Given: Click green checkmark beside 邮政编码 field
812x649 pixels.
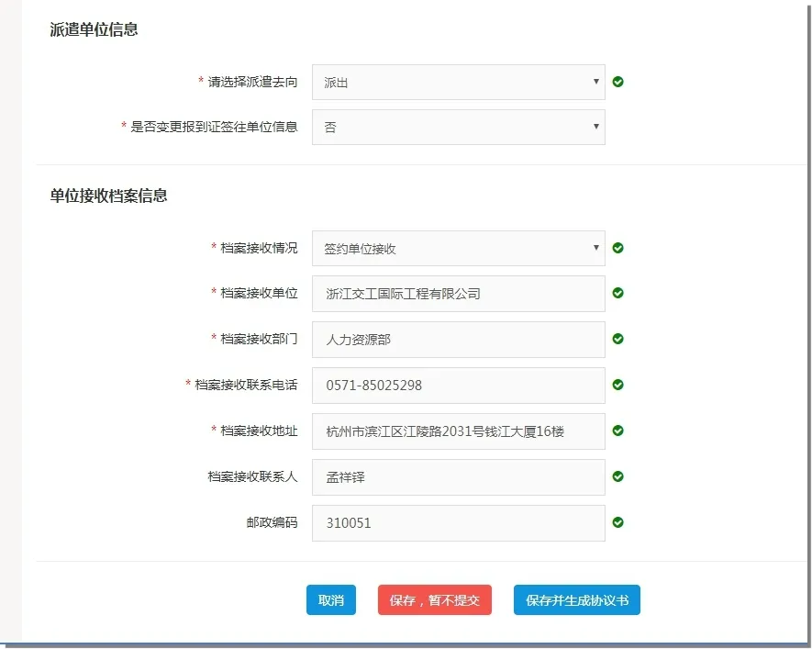Looking at the screenshot, I should 618,522.
